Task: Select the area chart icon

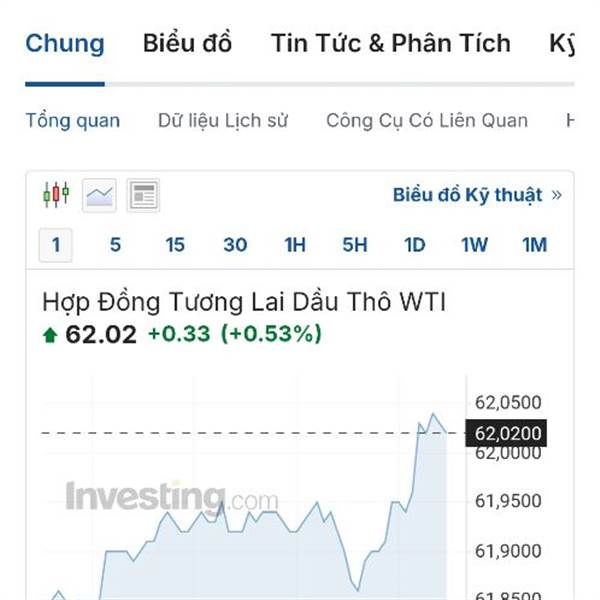Action: 100,194
